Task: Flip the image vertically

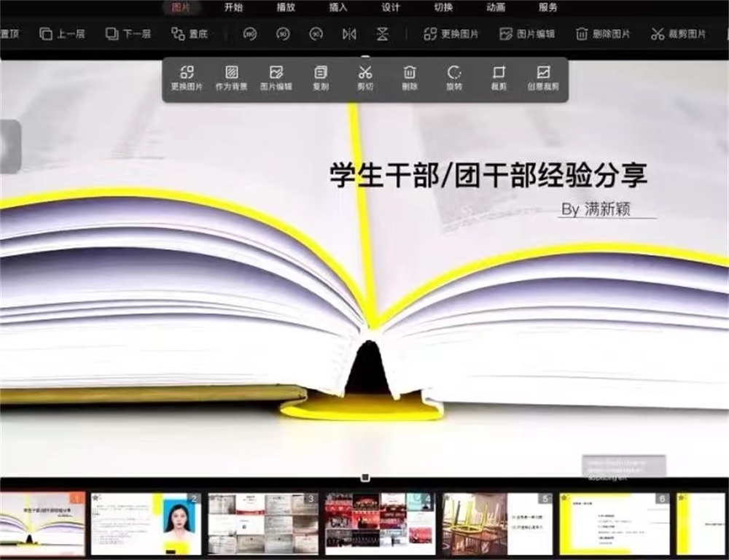Action: click(x=383, y=34)
